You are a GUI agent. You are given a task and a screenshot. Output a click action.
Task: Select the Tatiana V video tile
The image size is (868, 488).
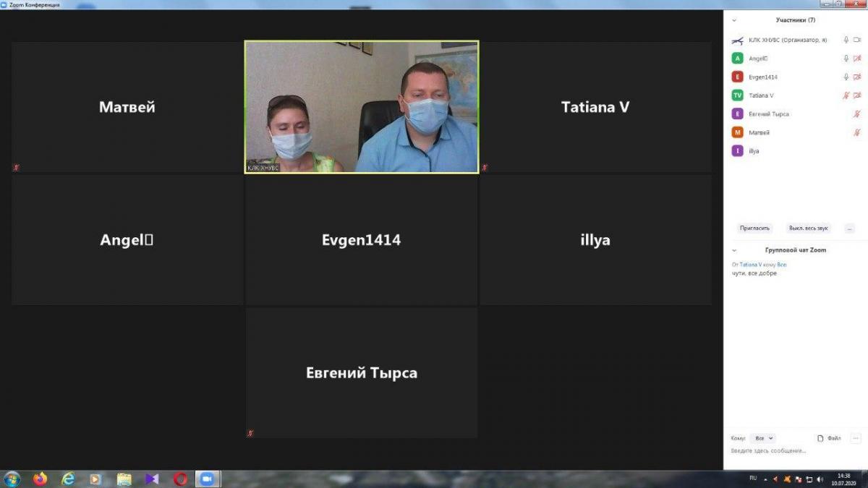point(595,107)
